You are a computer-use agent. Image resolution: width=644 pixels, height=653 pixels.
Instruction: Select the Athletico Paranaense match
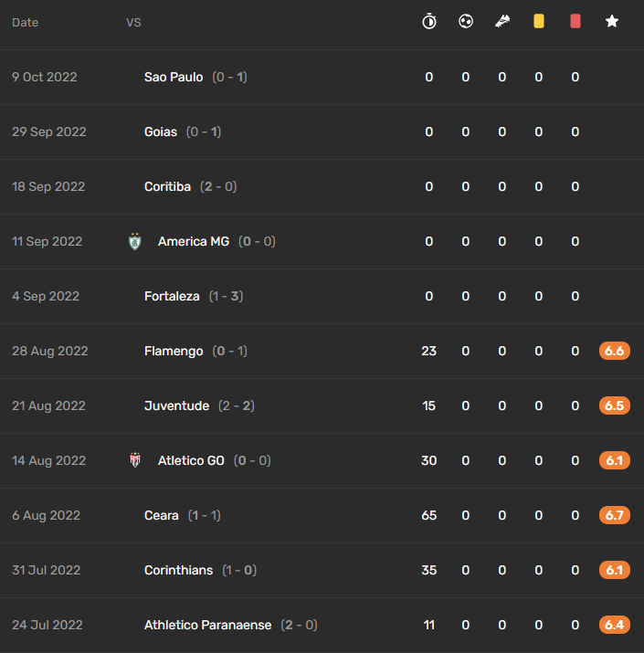pos(322,625)
